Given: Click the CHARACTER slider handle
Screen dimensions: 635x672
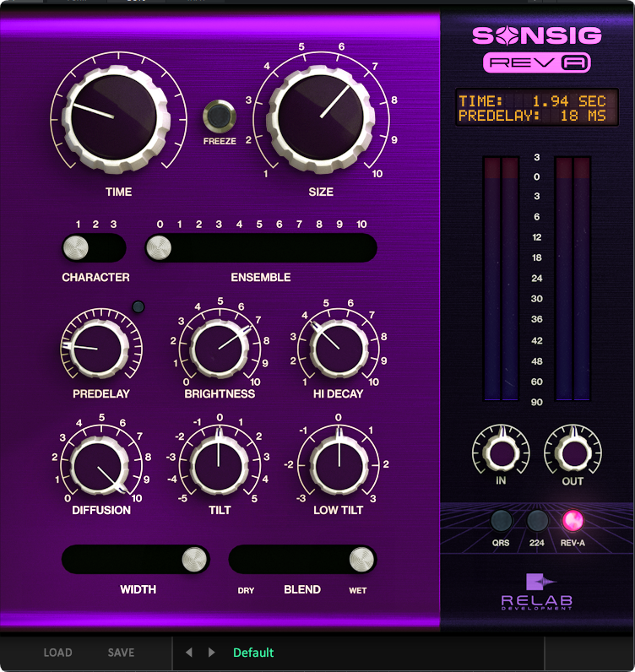Looking at the screenshot, I should click(76, 247).
